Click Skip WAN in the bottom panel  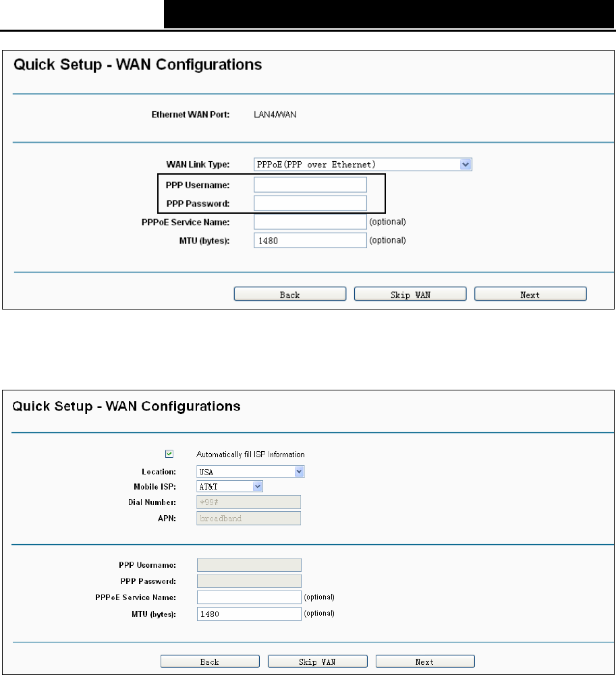click(x=318, y=662)
